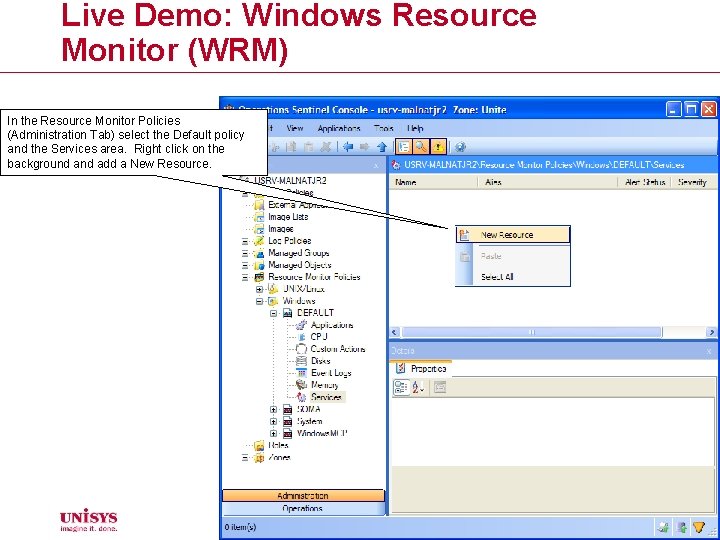
Task: Expand the System policy node
Action: (274, 421)
